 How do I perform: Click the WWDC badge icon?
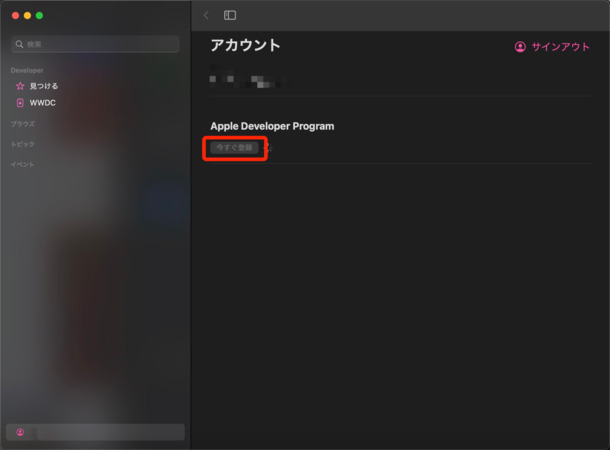(20, 103)
